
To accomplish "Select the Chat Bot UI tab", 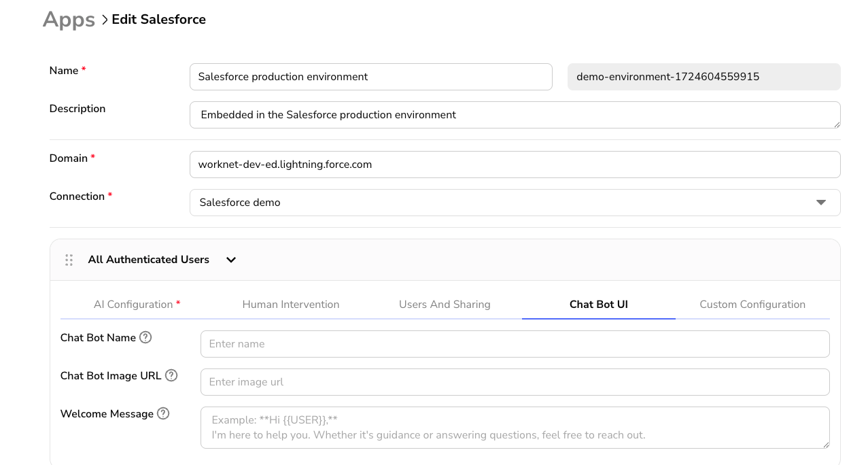I will (x=599, y=305).
